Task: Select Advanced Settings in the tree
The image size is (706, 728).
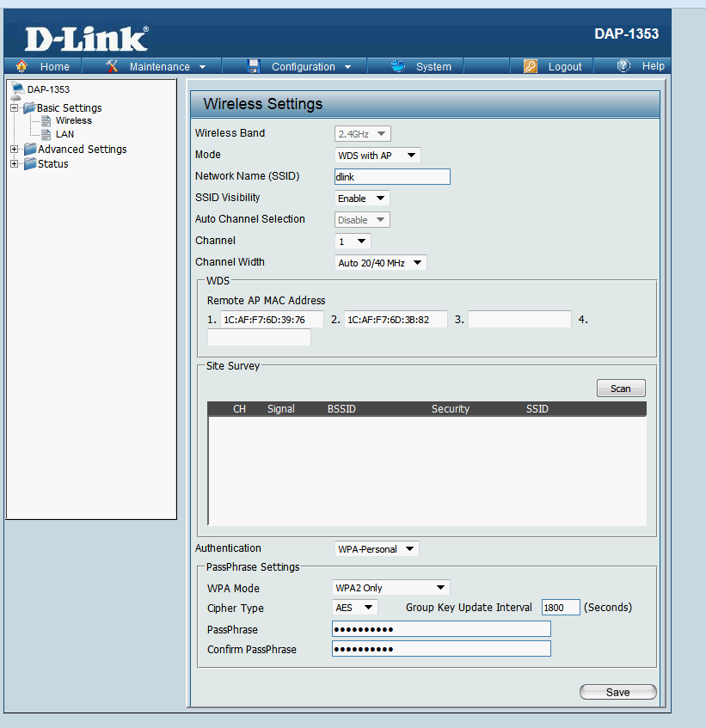Action: 83,149
